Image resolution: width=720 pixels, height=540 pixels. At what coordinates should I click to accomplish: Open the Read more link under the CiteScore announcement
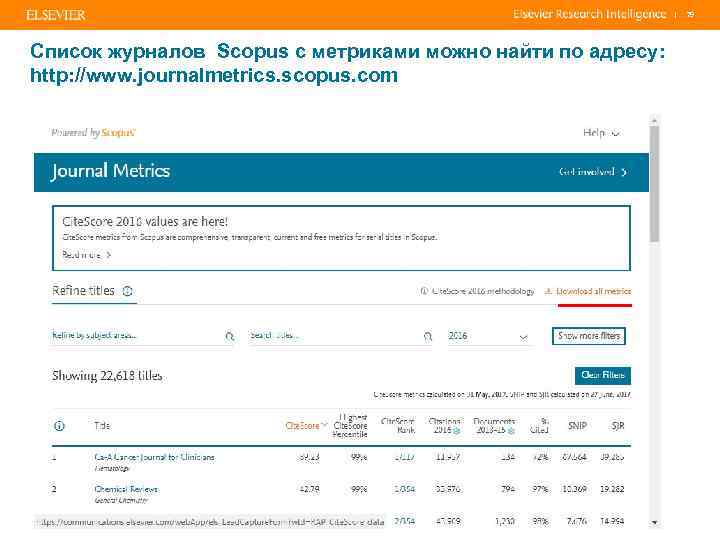[86, 254]
